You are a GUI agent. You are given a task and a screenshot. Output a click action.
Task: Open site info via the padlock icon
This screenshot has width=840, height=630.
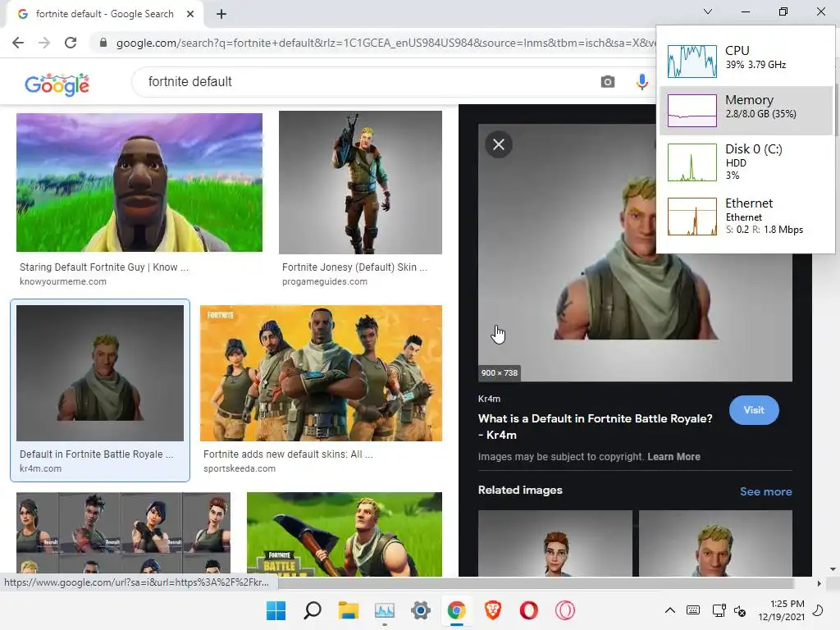103,43
